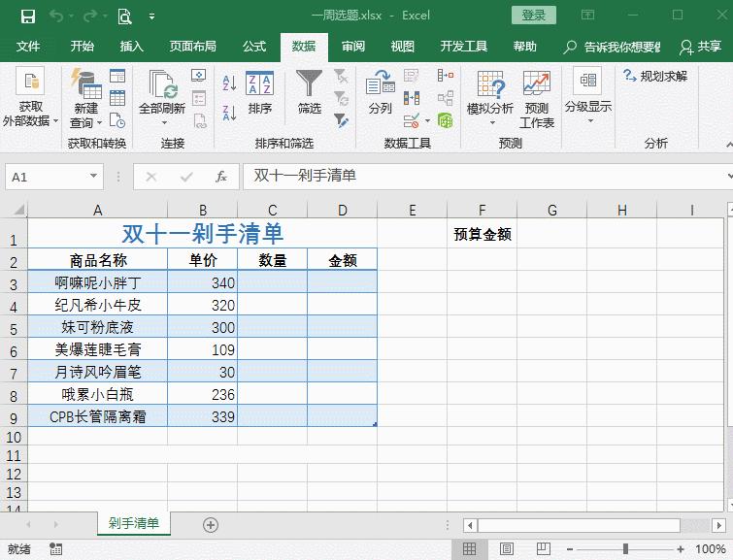Screen dimensions: 733x560
Task: Click the Redo arrow icon
Action: tap(89, 16)
